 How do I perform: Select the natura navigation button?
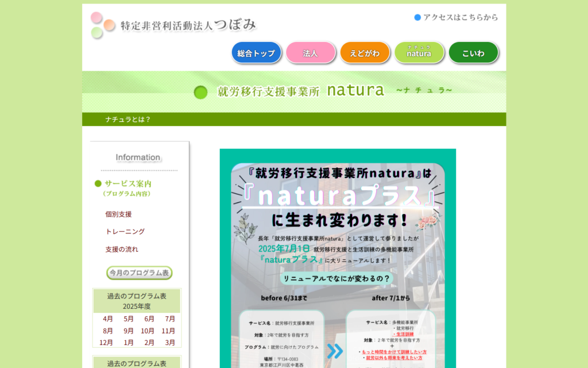[419, 53]
